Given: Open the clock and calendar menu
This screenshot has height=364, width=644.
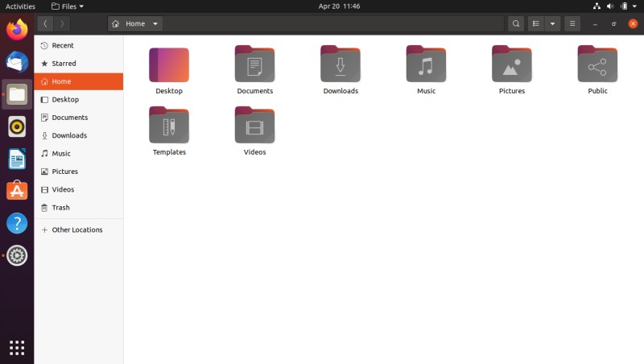Looking at the screenshot, I should tap(339, 6).
